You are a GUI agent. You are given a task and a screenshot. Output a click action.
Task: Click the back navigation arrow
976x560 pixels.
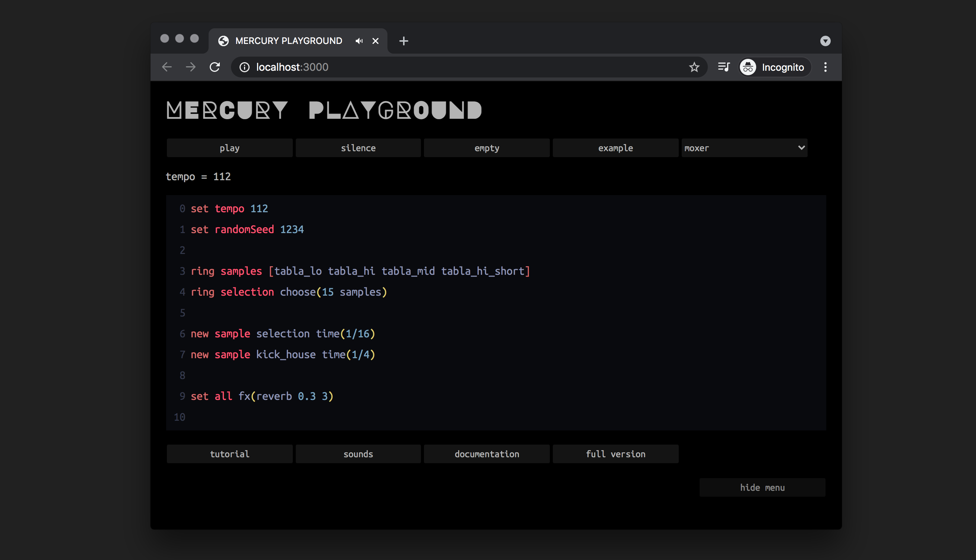tap(167, 67)
